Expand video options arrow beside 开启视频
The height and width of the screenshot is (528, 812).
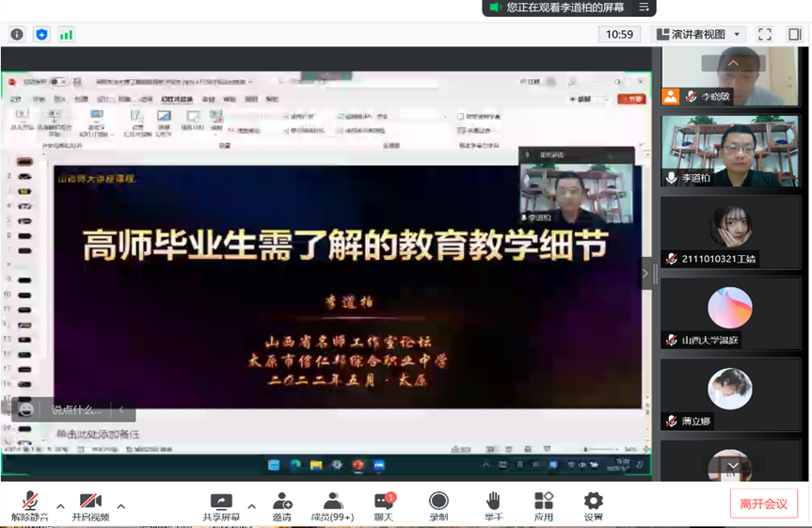120,506
